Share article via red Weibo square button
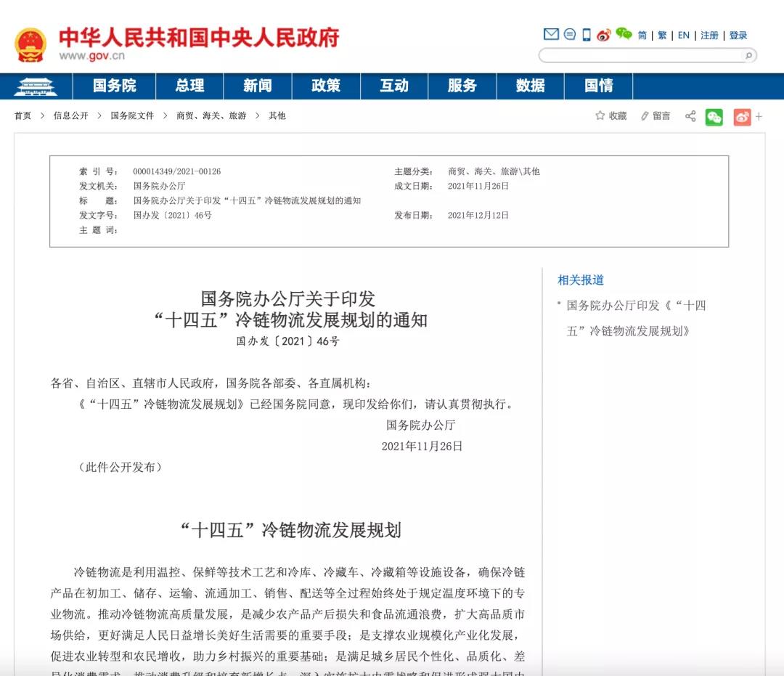Screen dimensions: 784x676 pos(742,117)
